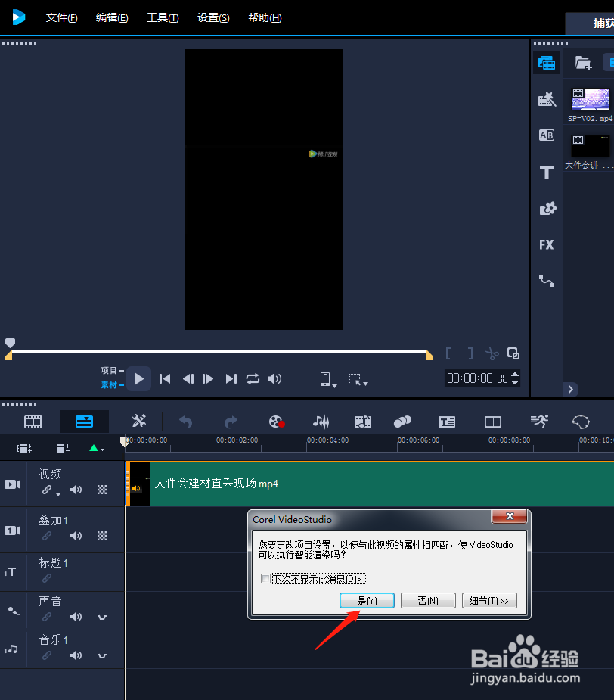
Task: Select the Transitions panel (AB icon)
Action: (x=546, y=135)
